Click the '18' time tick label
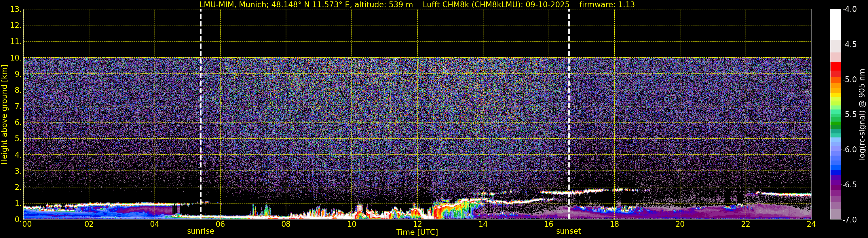The image size is (868, 238). tap(615, 224)
